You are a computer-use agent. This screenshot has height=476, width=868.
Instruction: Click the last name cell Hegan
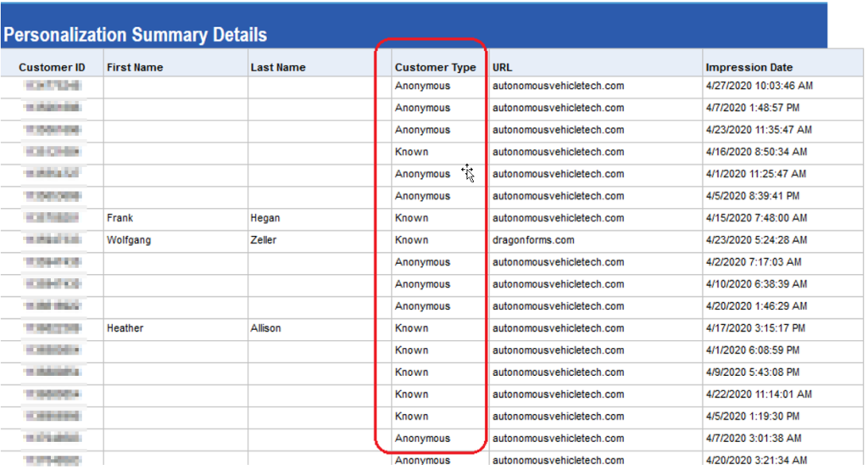(x=265, y=218)
